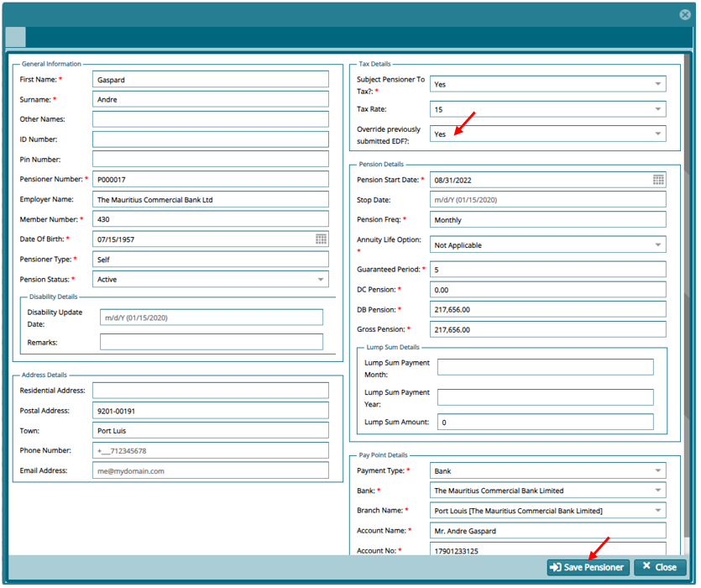Open the Pension Start Date calendar icon
Screen dimensions: 701x588
pos(658,180)
